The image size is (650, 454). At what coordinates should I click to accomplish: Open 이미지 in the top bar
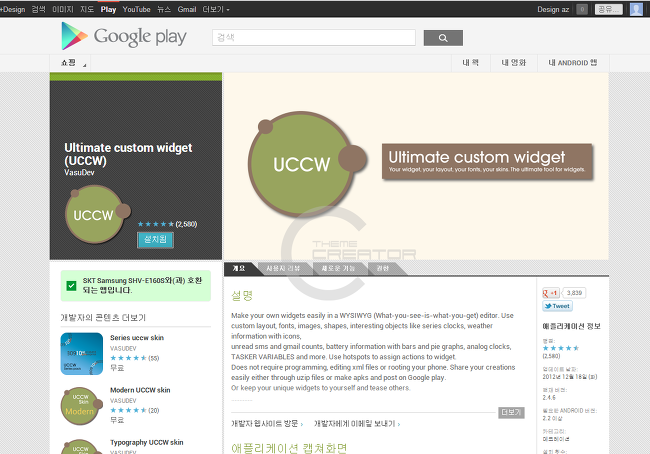click(63, 9)
